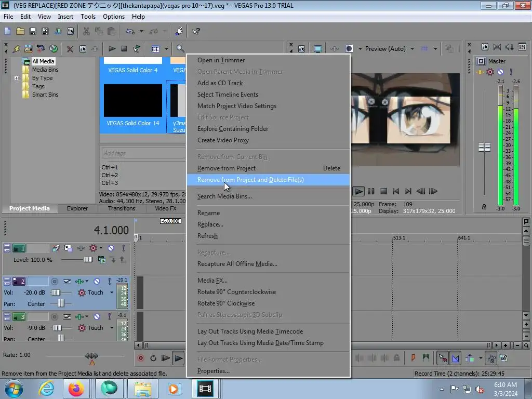Click the What's This help icon
This screenshot has height=399, width=532.
[196, 31]
